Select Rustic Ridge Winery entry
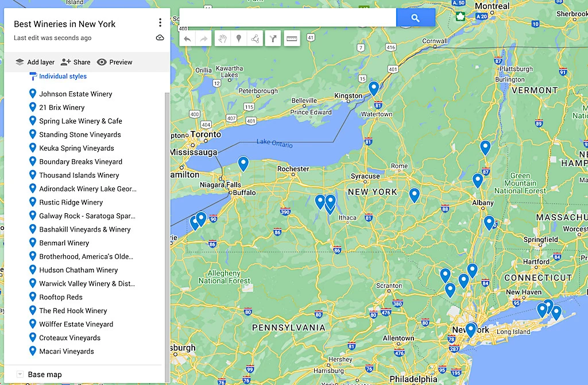Viewport: 588px width, 385px height. (x=71, y=202)
